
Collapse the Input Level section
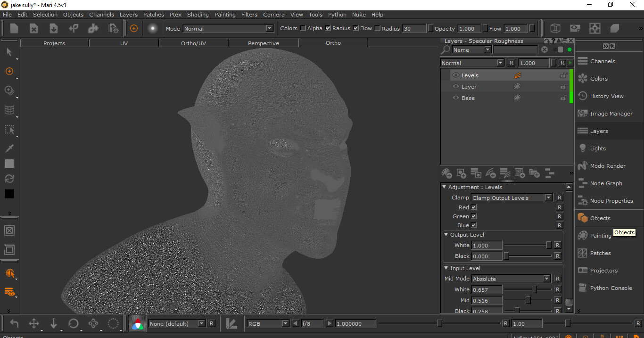point(446,268)
